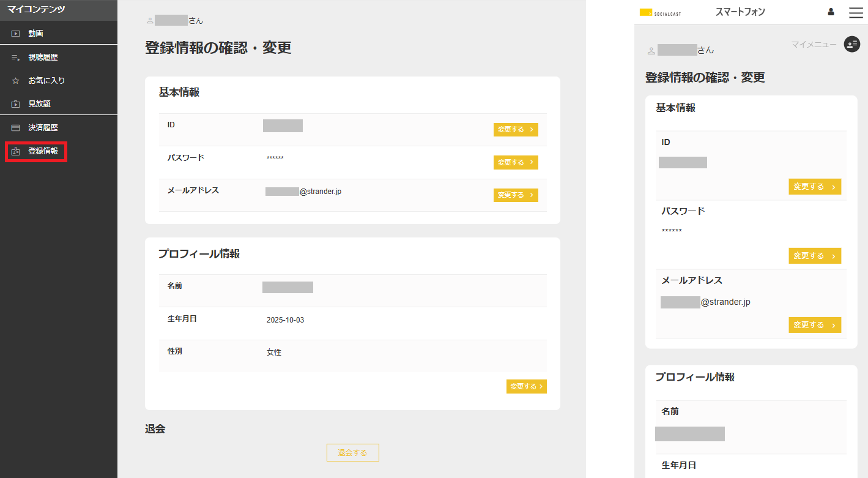Open the hamburger menu in smartphone header
Screen dimensions: 868x478
(x=856, y=12)
